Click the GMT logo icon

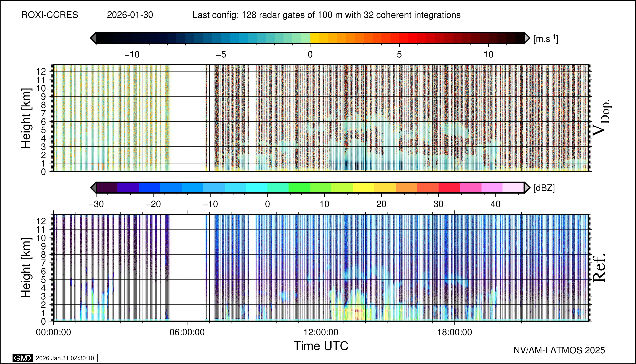click(22, 358)
